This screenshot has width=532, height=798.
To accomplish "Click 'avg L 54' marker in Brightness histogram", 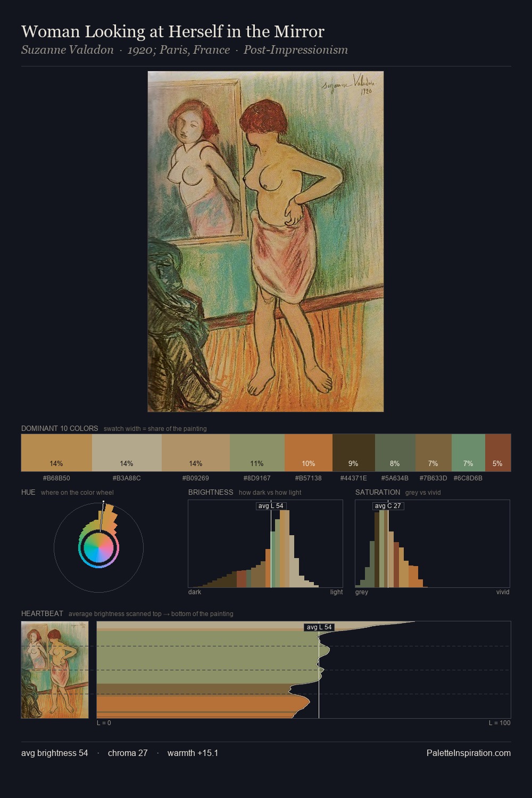I will [271, 505].
